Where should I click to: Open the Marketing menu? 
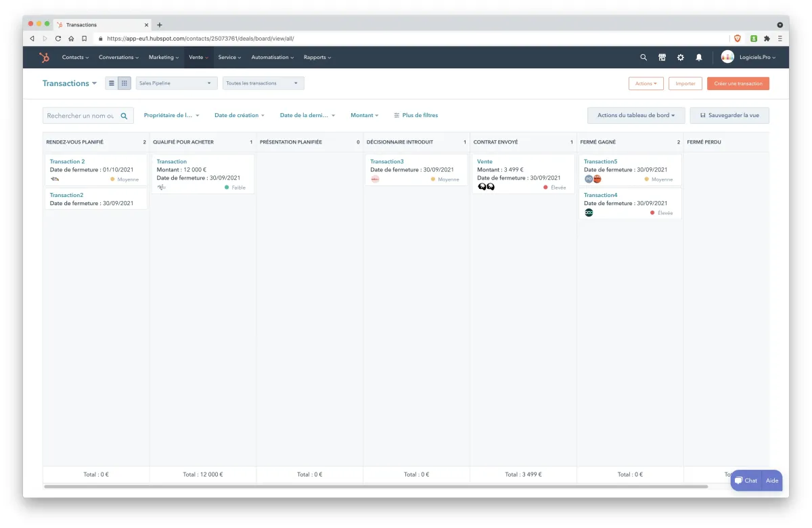tap(164, 58)
